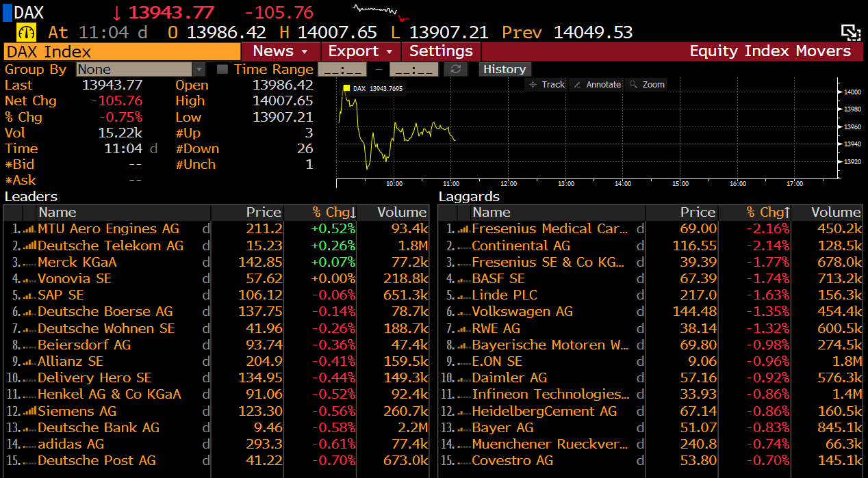Select Covestro AG in Laggards
The image size is (868, 478).
click(650, 460)
